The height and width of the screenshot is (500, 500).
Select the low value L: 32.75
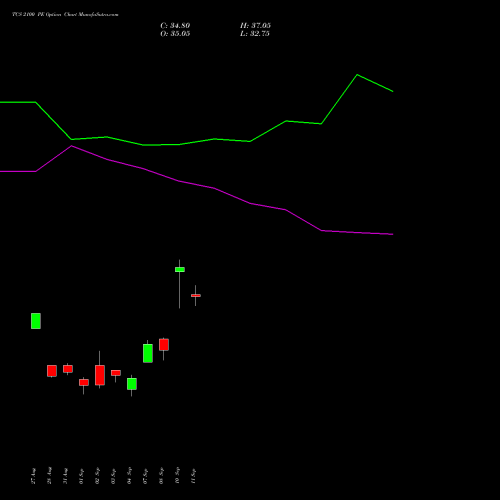point(255,34)
